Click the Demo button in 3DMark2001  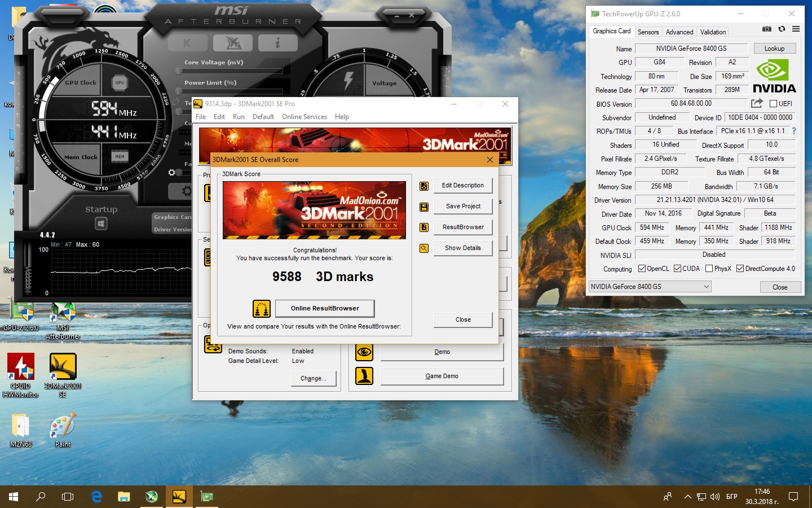coord(442,352)
